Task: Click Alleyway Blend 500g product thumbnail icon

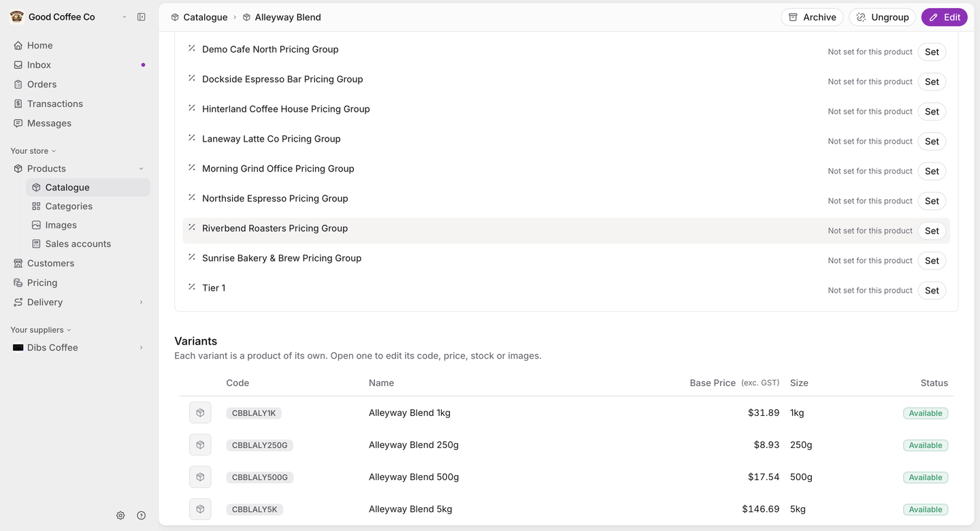Action: pos(200,477)
